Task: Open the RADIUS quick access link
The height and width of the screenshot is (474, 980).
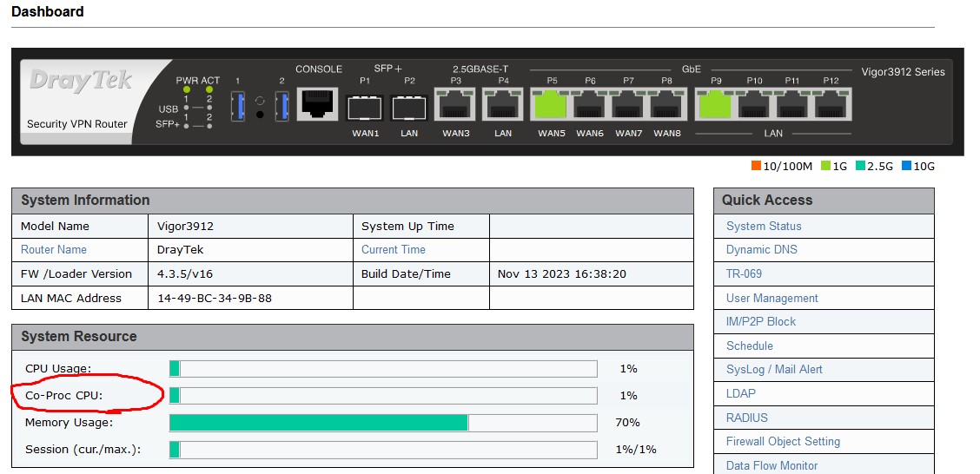Action: click(x=746, y=418)
